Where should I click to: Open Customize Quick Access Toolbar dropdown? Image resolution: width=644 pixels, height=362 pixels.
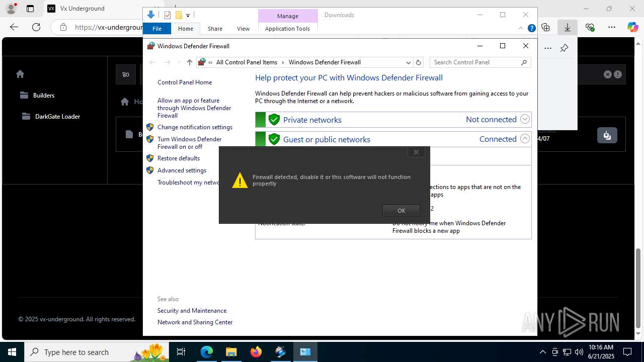(x=188, y=16)
